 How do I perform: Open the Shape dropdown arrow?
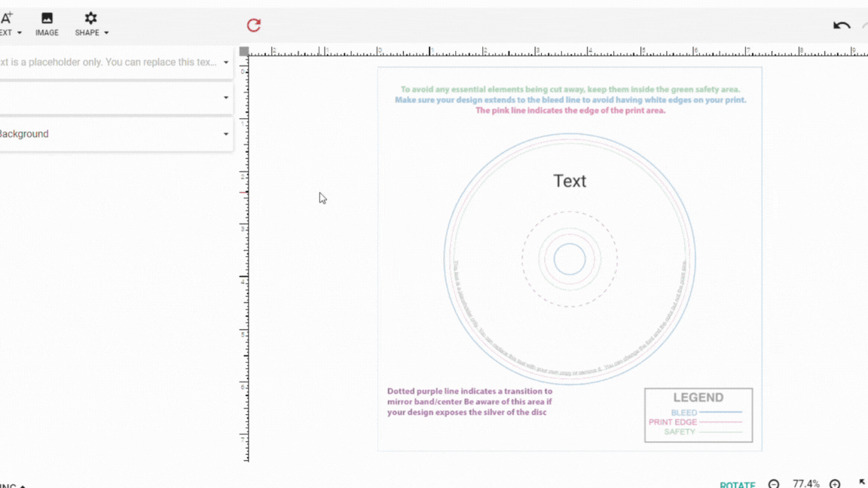(x=106, y=32)
